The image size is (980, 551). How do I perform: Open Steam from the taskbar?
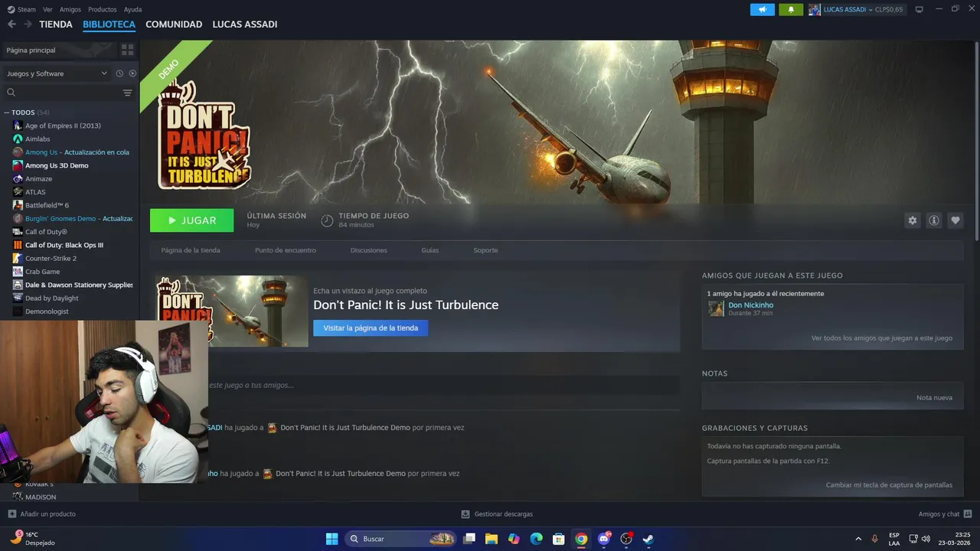(x=648, y=539)
